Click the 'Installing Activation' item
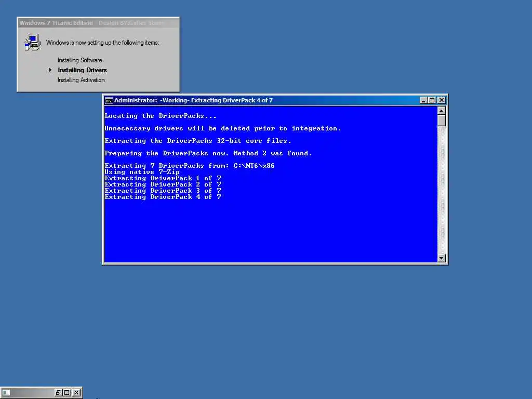 pyautogui.click(x=81, y=80)
